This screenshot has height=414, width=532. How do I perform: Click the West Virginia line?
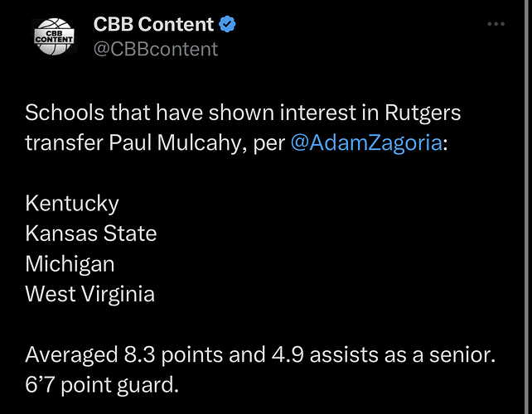pos(89,294)
